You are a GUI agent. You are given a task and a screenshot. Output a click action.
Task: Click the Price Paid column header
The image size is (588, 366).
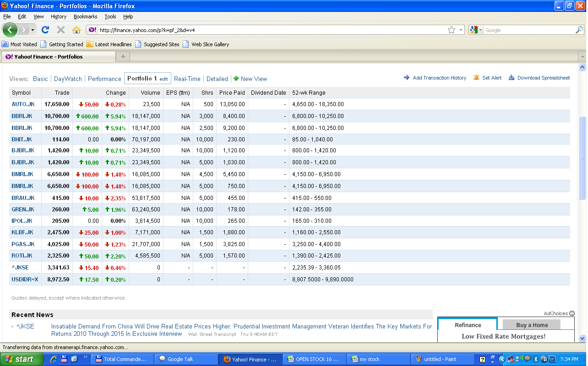click(232, 92)
